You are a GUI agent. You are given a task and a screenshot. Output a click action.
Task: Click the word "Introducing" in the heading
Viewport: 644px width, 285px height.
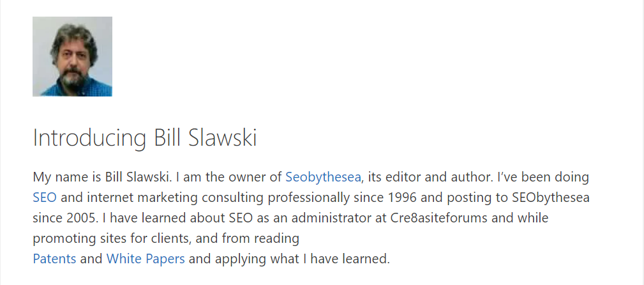coord(89,138)
